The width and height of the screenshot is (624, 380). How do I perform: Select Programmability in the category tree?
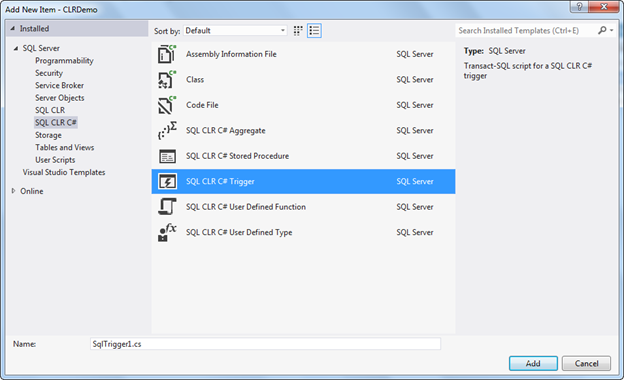[x=64, y=60]
